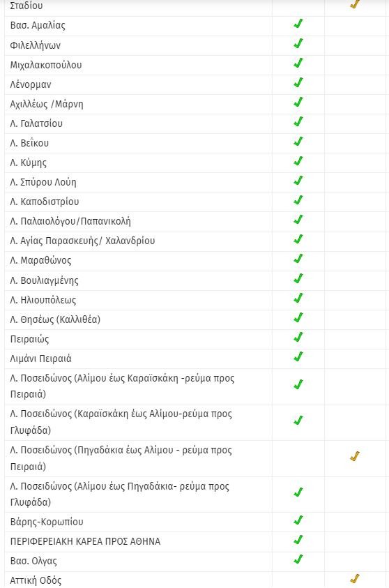Click the yellow checkmark for Αττική Οδός

[x=355, y=579]
